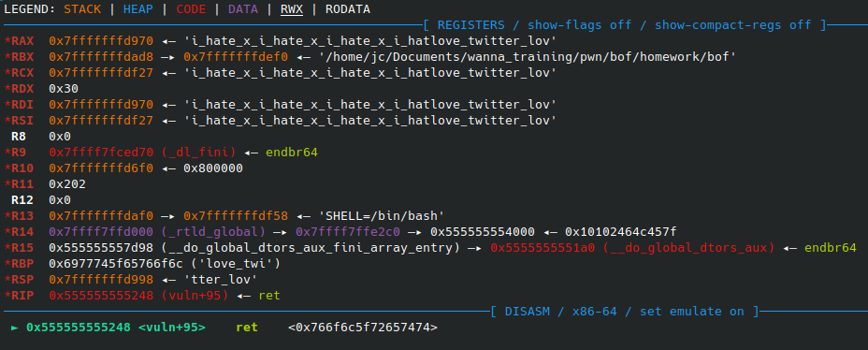Click the ret instruction in disassembly
The image size is (868, 350).
[x=247, y=327]
